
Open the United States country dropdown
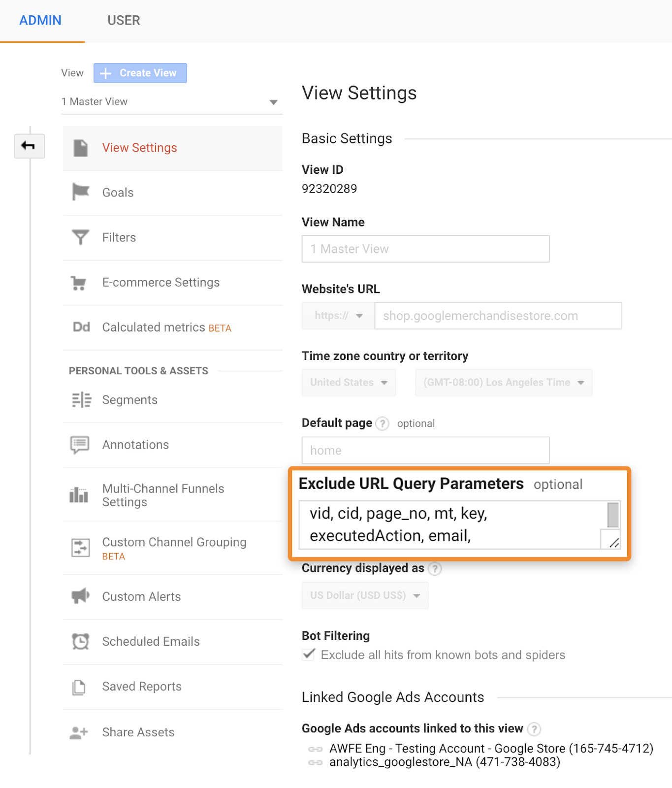[x=349, y=383]
